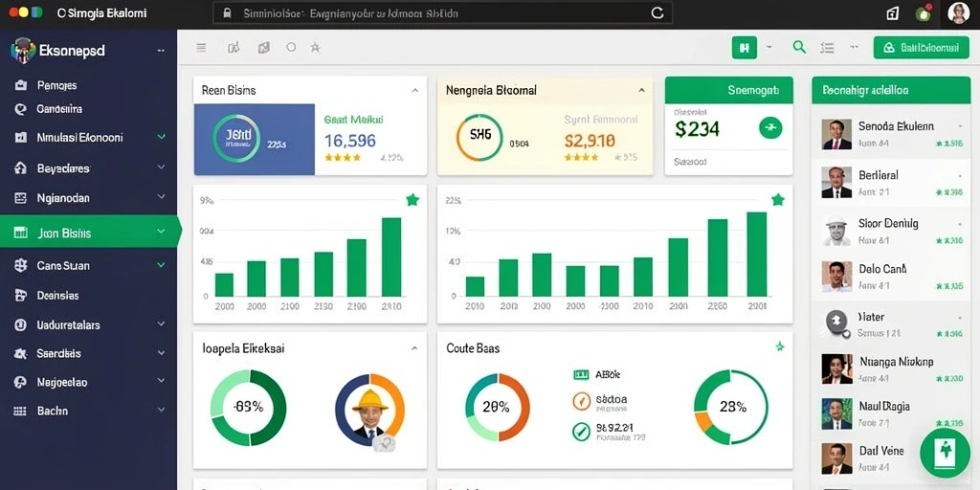Viewport: 980px width, 490px height.
Task: Click the Soenogat green header button
Action: coord(728,91)
